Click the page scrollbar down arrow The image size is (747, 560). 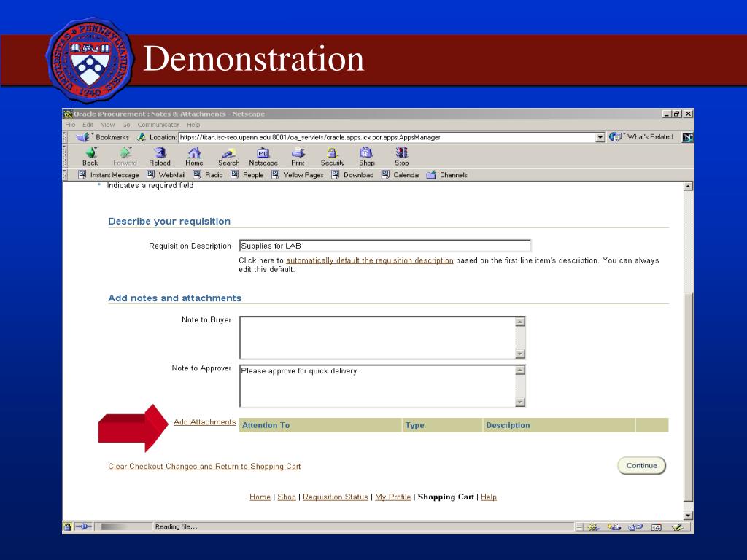pos(688,516)
